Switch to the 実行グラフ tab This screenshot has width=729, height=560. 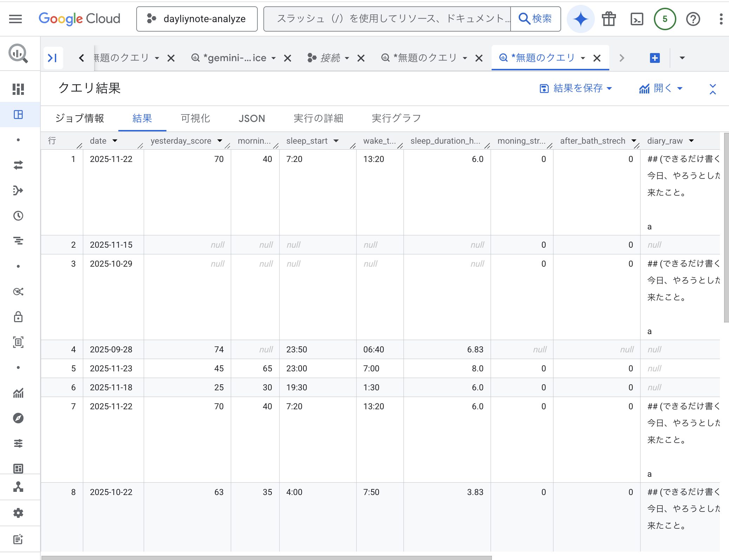coord(396,118)
